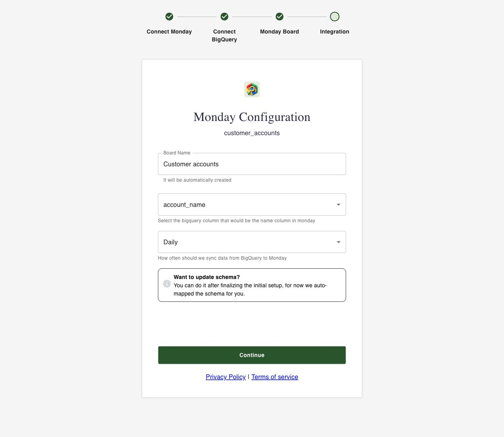This screenshot has height=437, width=504.
Task: Click the Connect BigQuery step checkmark icon
Action: click(224, 17)
